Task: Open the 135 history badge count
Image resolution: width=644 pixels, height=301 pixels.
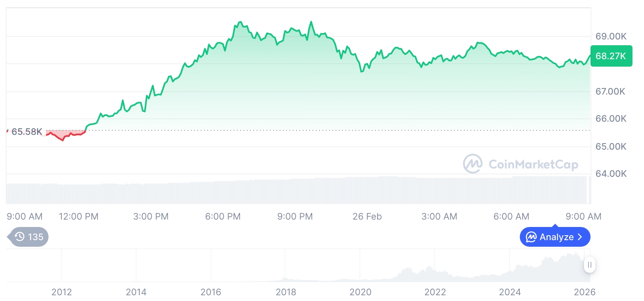Action: tap(35, 237)
